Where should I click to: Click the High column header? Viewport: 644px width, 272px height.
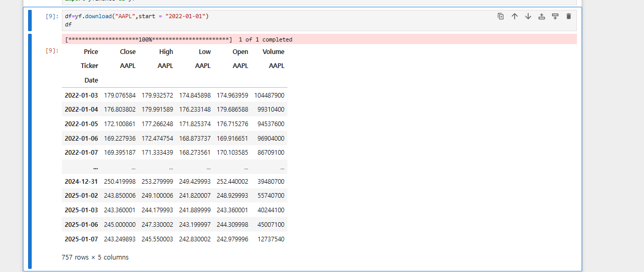(x=166, y=52)
